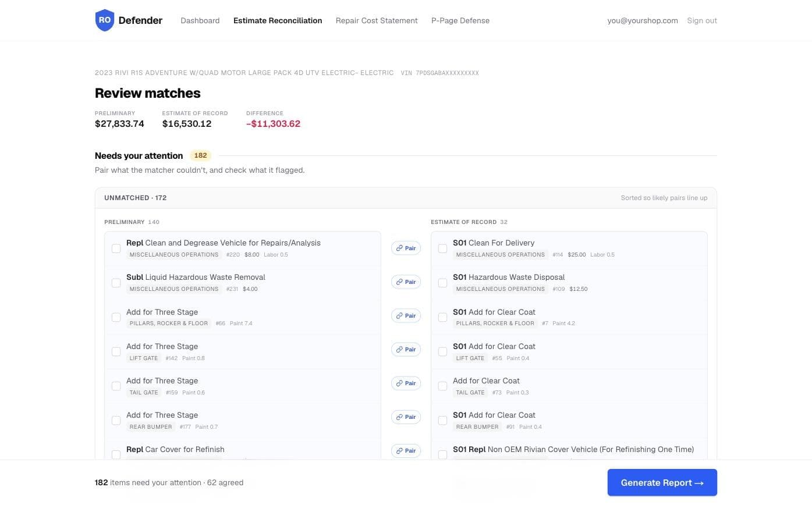Check S01 Hazardous Waste Disposal item
Screen dimensions: 812x505
pos(443,283)
